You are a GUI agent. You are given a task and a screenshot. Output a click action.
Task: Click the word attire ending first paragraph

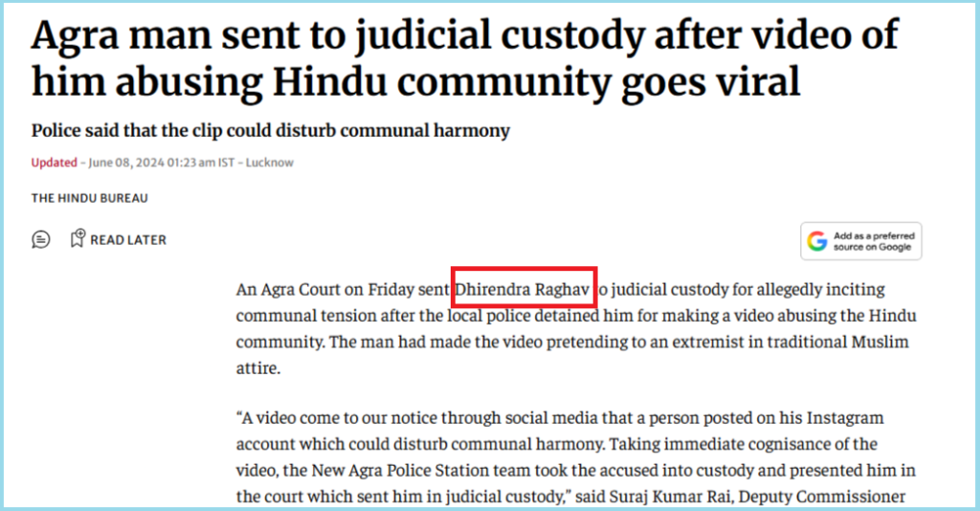pyautogui.click(x=258, y=368)
